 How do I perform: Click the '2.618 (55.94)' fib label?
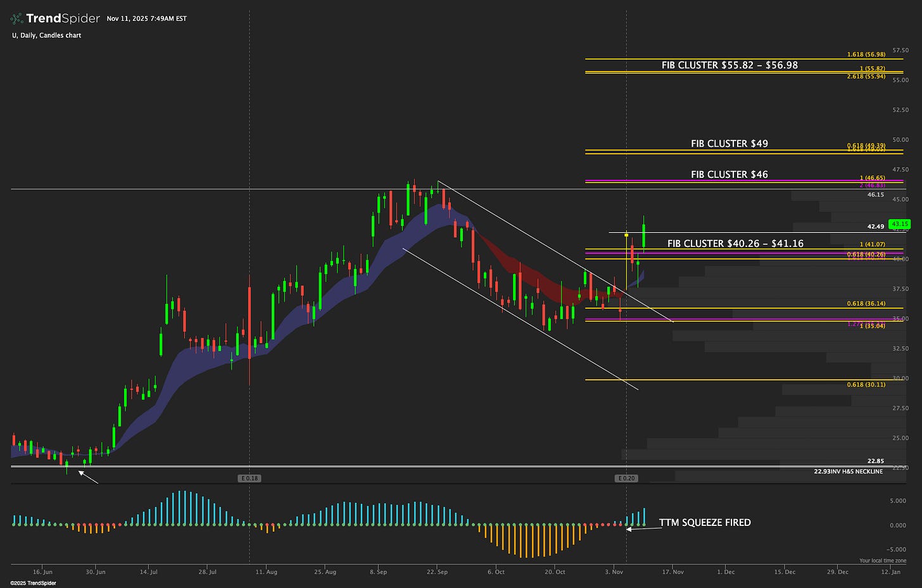click(x=866, y=77)
